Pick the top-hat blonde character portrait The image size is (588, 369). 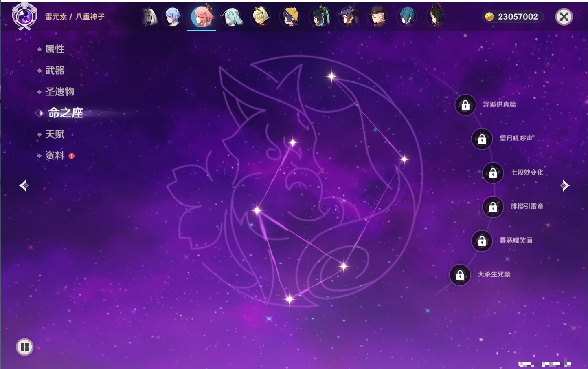378,17
